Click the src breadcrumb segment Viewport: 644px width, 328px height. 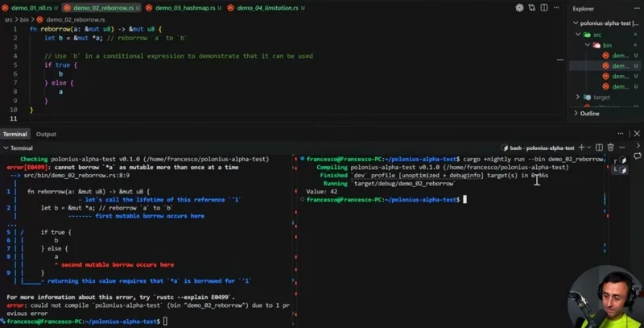pyautogui.click(x=9, y=19)
